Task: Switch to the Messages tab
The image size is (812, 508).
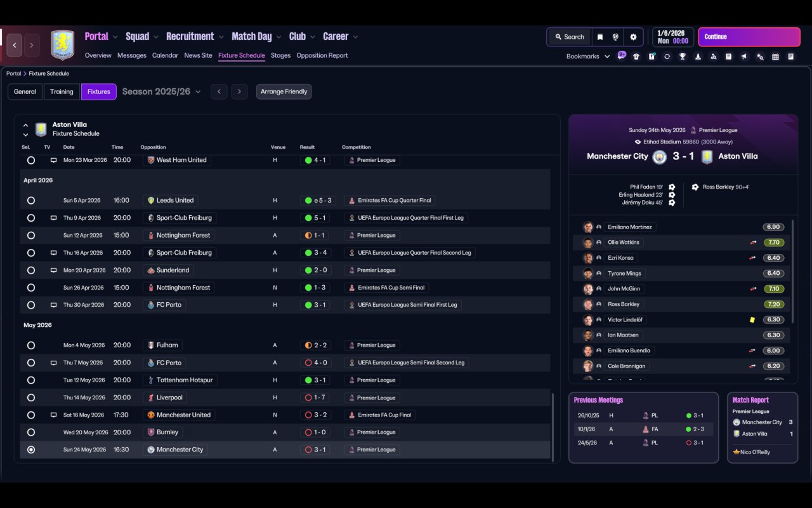Action: [132, 55]
